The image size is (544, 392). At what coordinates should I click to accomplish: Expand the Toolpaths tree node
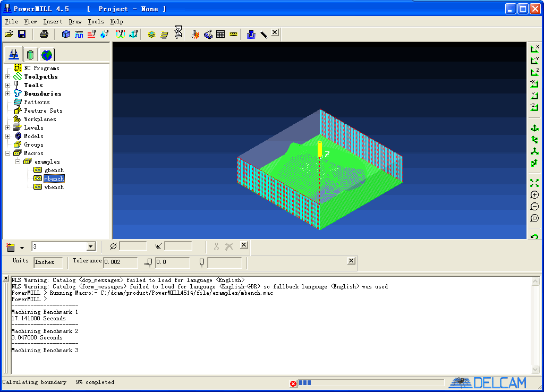click(7, 76)
